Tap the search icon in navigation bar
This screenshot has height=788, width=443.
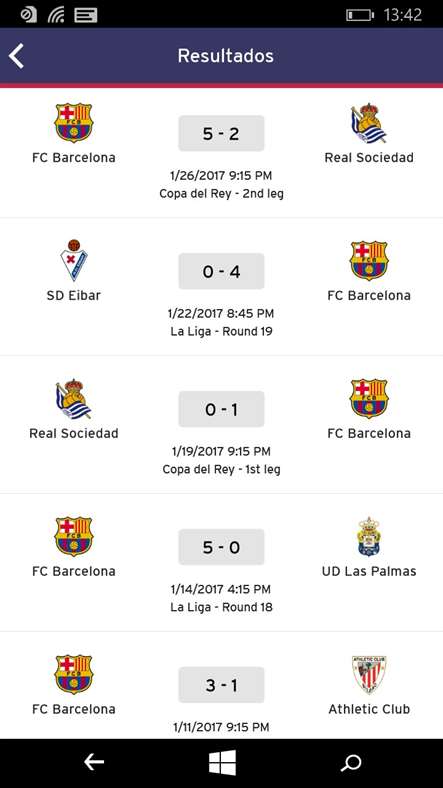351,763
